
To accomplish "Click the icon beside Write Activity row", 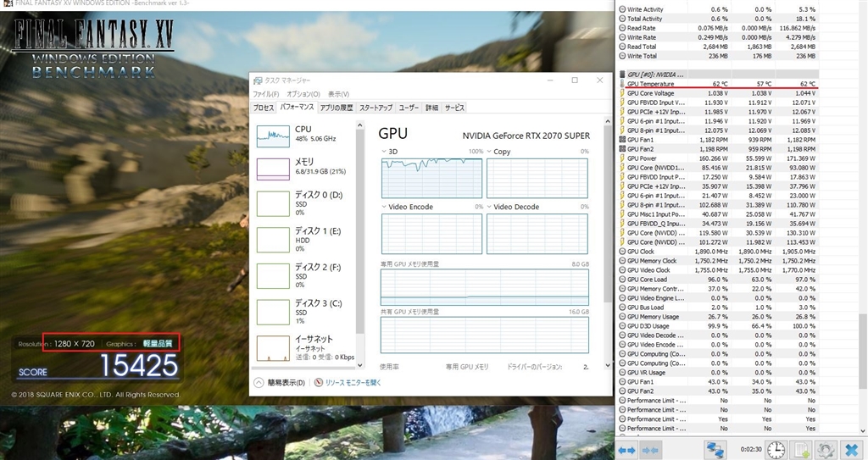I will [x=622, y=9].
